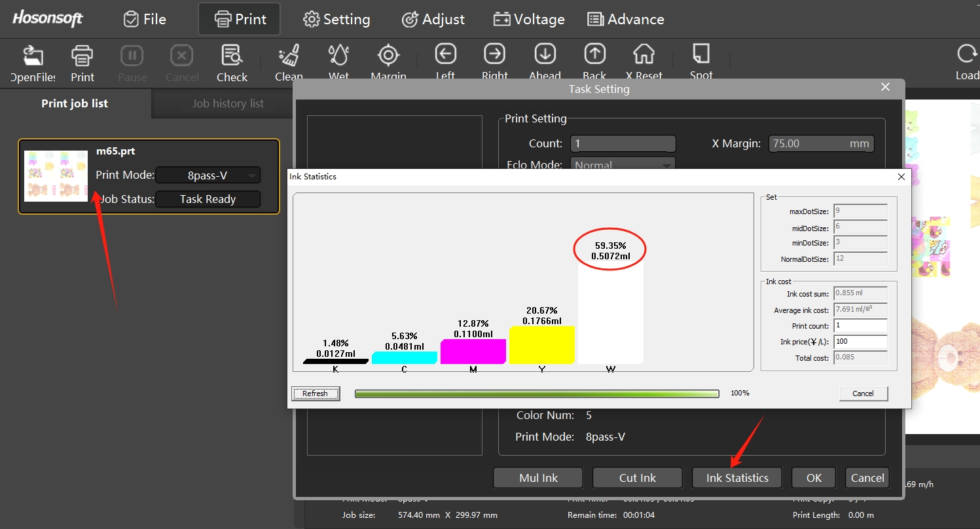Screen dimensions: 980x529
Task: Select the m65.prt job thumbnail
Action: pyautogui.click(x=56, y=176)
